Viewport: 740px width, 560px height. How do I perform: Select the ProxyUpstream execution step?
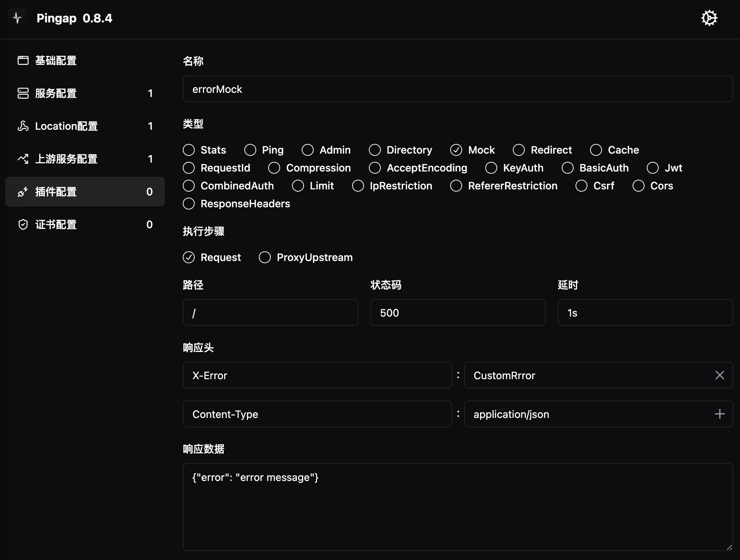click(265, 257)
